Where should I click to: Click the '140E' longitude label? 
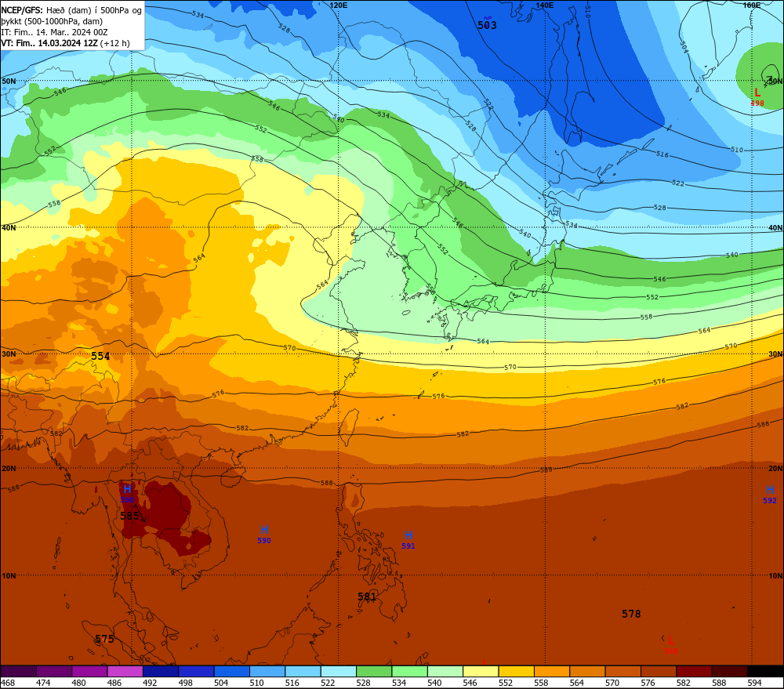545,5
